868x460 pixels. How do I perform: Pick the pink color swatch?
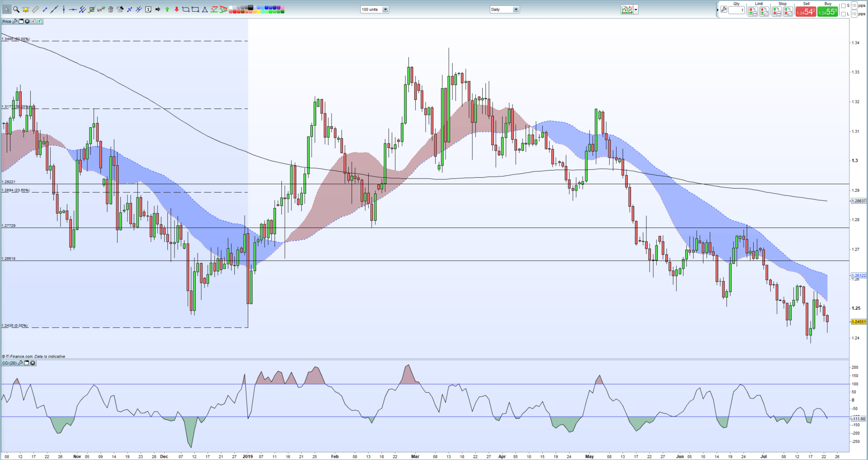(x=282, y=7)
